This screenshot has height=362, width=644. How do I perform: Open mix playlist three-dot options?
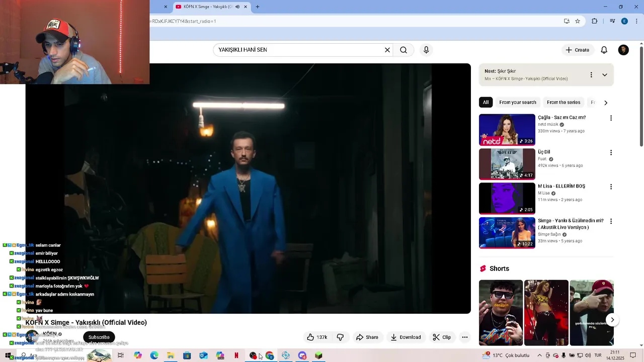click(x=591, y=75)
